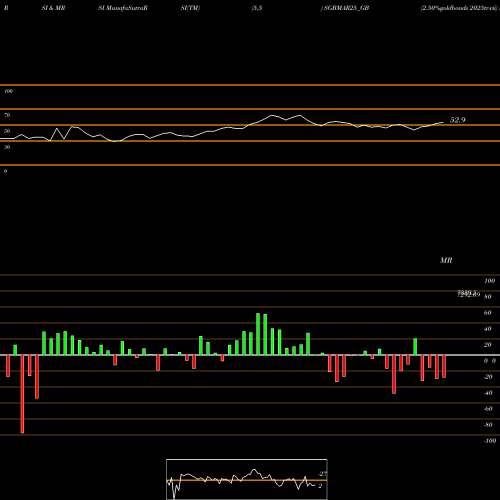Click the SGBMAR25_GB symbol text in header
Viewport: 500px width, 500px height.
point(346,8)
